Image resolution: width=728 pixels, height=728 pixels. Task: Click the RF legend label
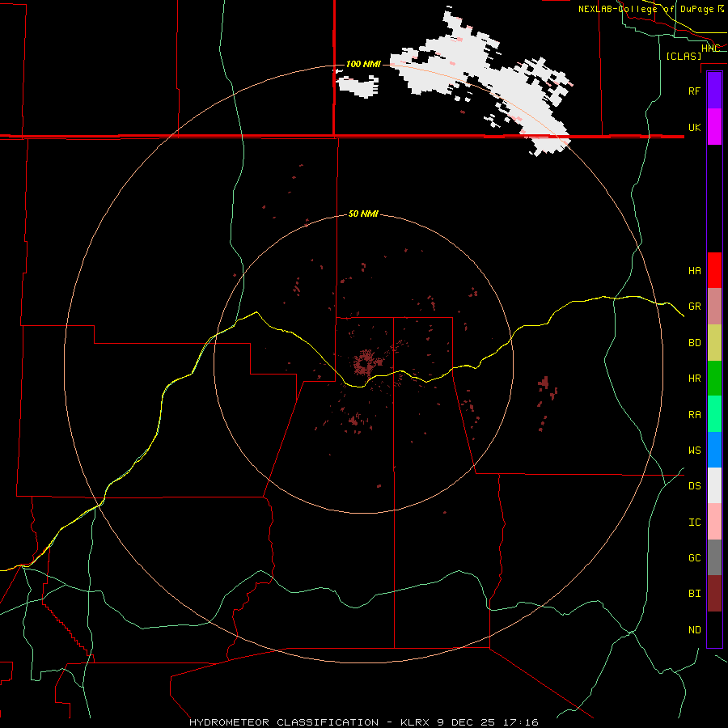(x=695, y=91)
